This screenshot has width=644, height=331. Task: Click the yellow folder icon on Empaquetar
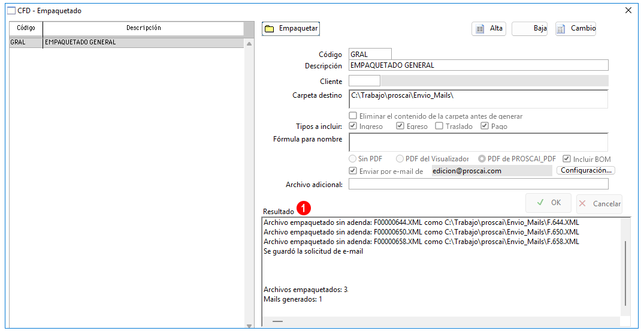(269, 29)
